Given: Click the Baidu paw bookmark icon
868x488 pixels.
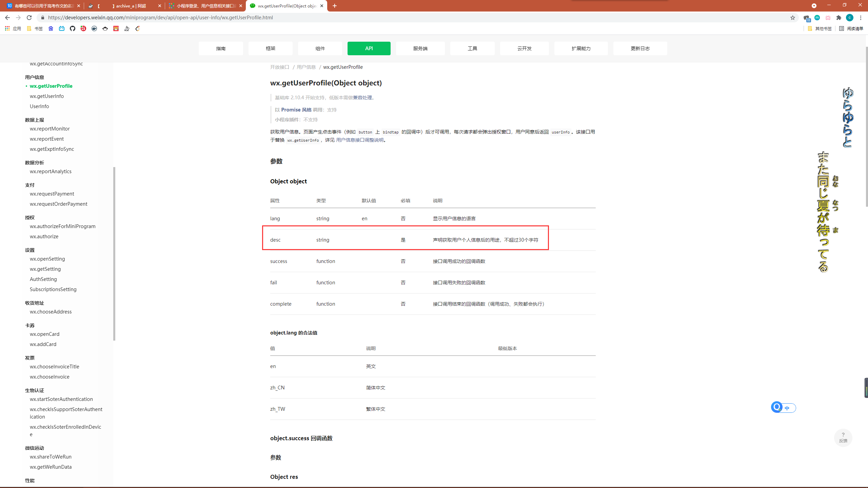Looking at the screenshot, I should 51,28.
